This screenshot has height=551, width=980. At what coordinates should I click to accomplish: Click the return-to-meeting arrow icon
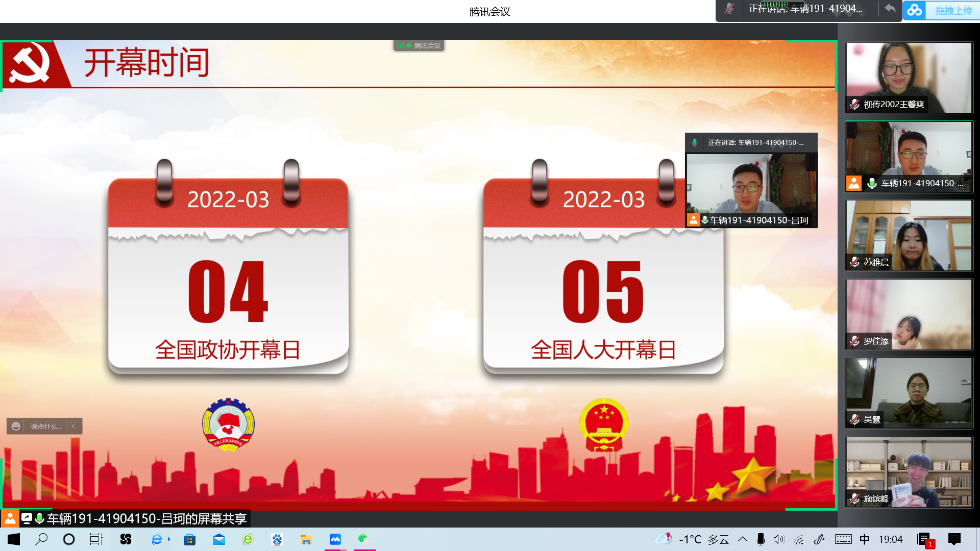[x=890, y=9]
